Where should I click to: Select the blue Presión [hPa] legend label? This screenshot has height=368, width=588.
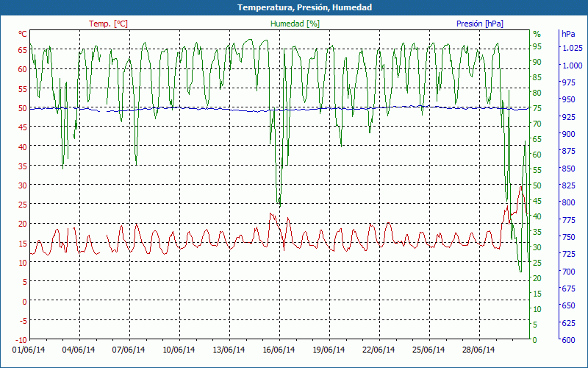tap(479, 24)
